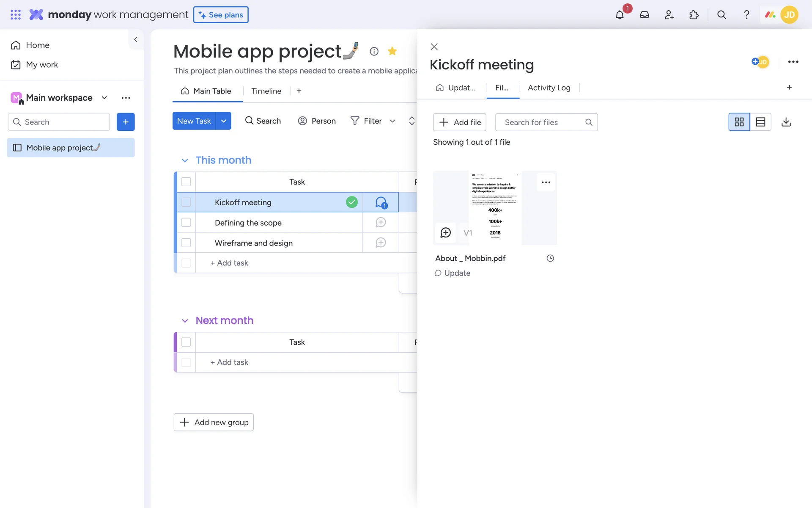Open conversation icon on Defining the scope
Viewport: 812px width, 508px height.
(381, 222)
